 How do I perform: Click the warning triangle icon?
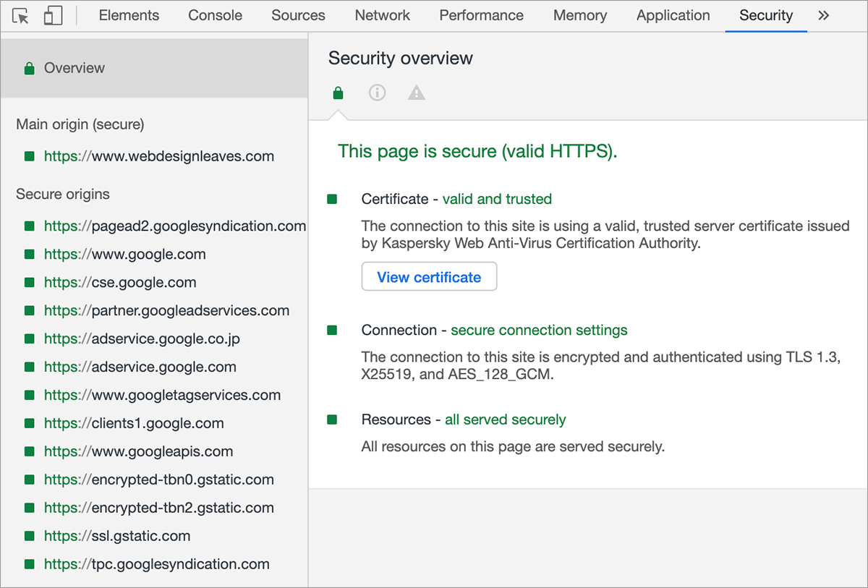tap(417, 93)
